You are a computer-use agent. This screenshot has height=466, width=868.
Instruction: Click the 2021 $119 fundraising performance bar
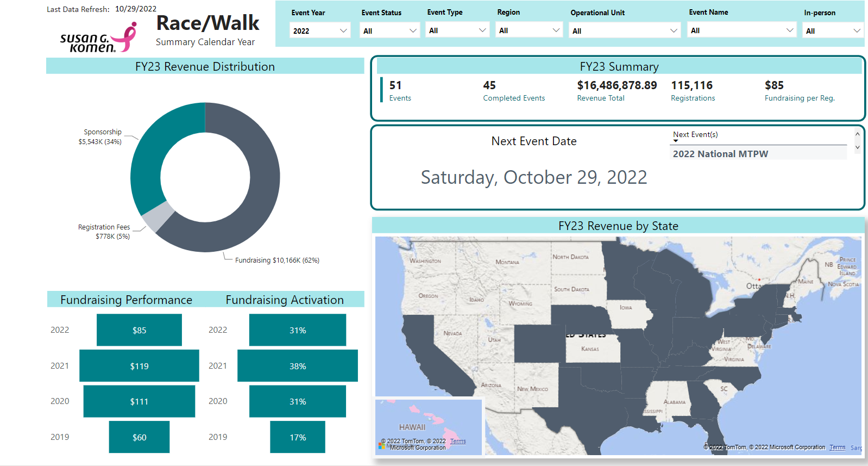(139, 366)
